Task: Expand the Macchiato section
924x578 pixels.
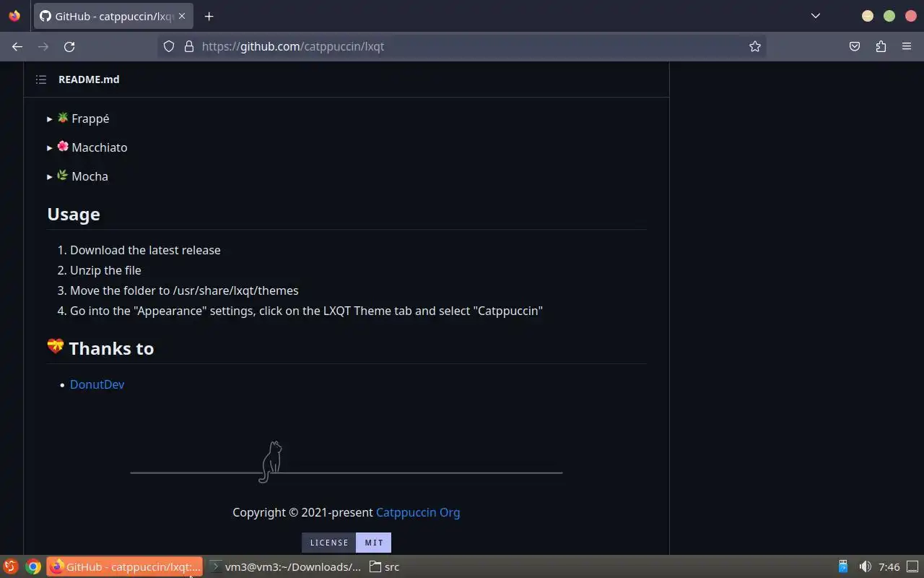Action: click(87, 147)
